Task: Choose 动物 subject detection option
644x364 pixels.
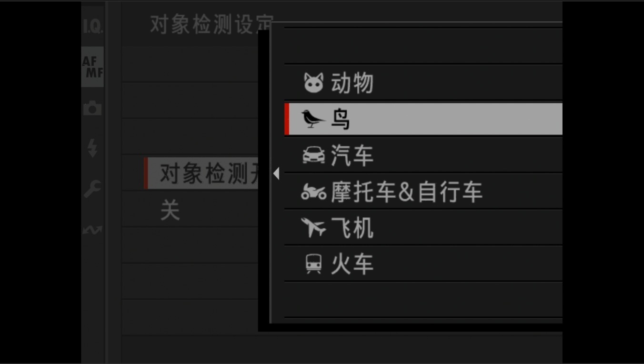Action: pyautogui.click(x=423, y=83)
